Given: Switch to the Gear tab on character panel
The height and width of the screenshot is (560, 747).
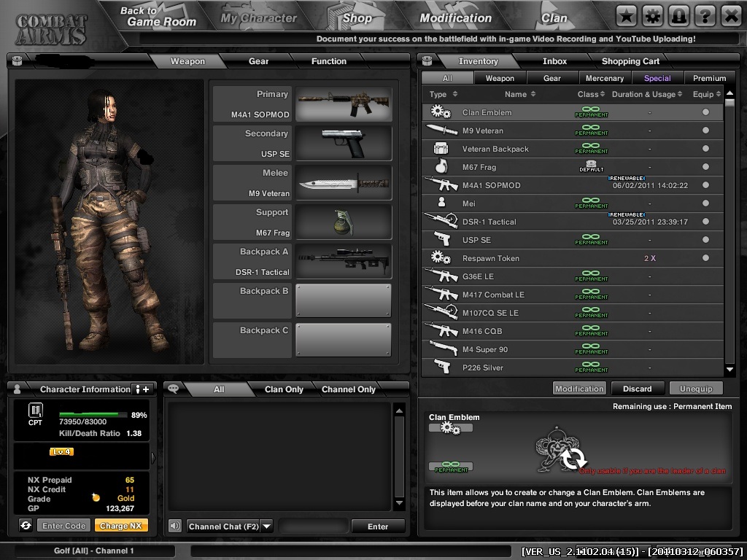Looking at the screenshot, I should [258, 61].
